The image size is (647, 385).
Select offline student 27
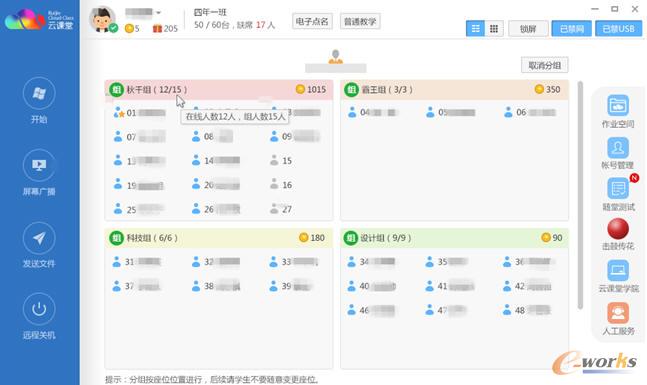pos(281,209)
